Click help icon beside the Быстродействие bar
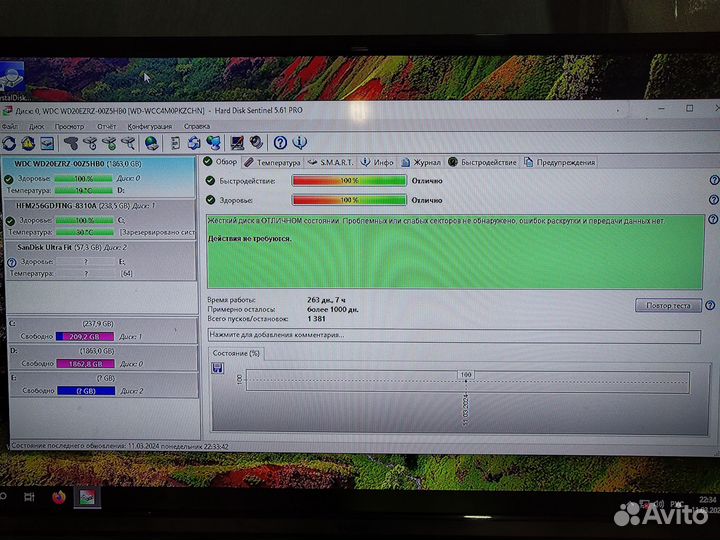This screenshot has height=540, width=720. coord(714,180)
